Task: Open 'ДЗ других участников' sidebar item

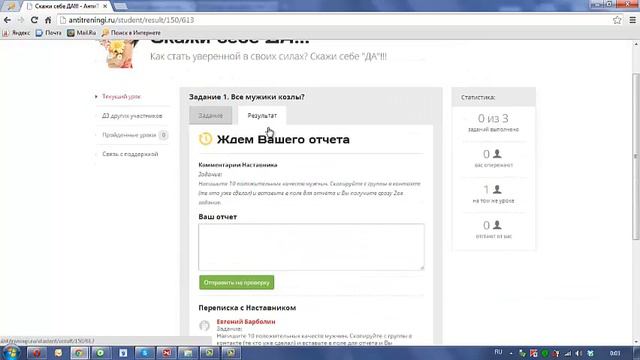Action: coord(132,116)
